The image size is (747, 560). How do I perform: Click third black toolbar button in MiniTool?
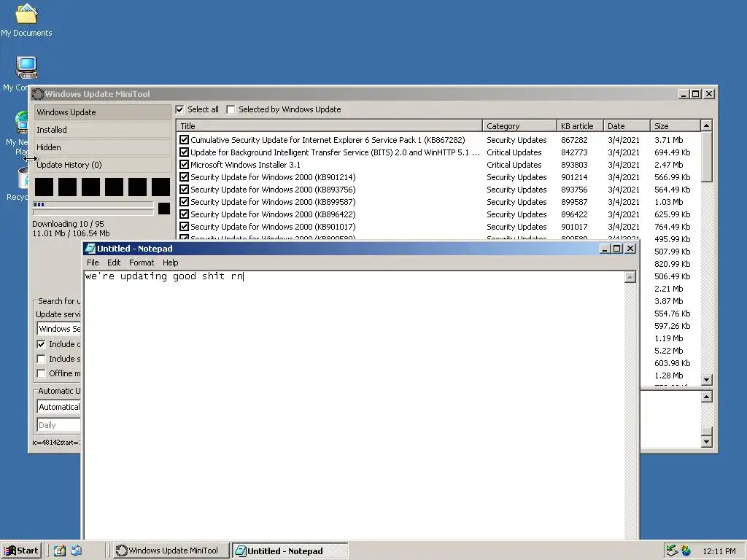pyautogui.click(x=90, y=187)
